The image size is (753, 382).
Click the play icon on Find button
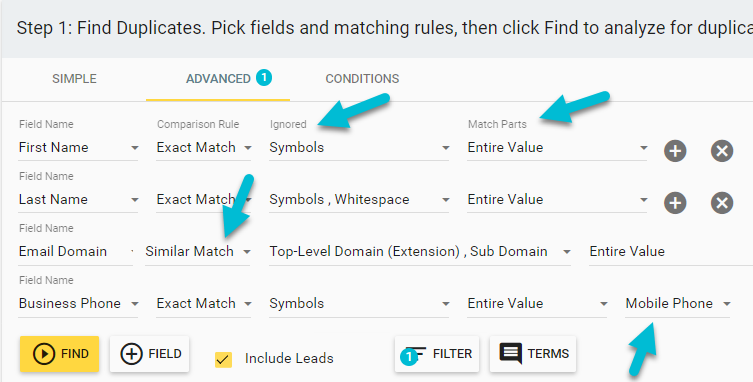(44, 354)
